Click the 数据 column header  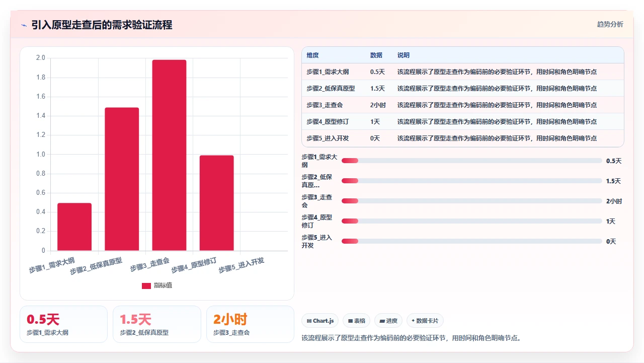(376, 55)
